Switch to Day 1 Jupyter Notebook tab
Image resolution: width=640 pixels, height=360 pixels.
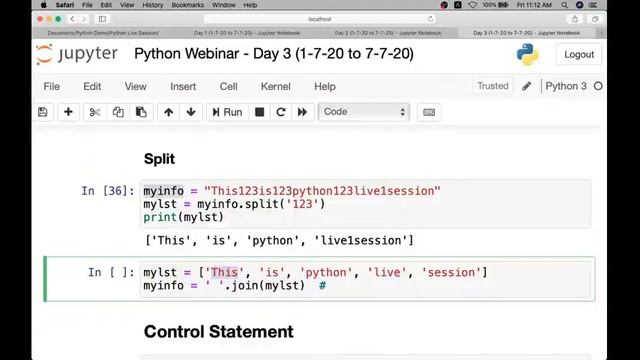(247, 33)
